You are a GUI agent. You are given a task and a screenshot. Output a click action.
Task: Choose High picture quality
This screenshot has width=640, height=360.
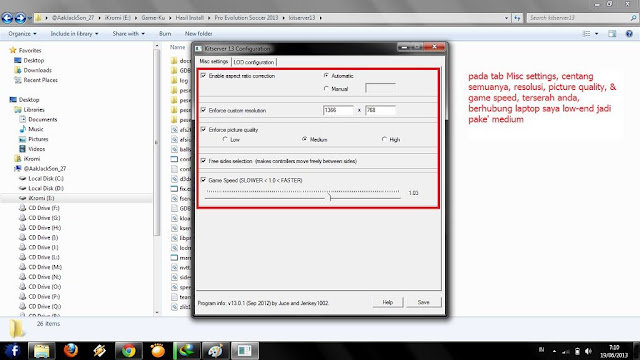coord(384,139)
